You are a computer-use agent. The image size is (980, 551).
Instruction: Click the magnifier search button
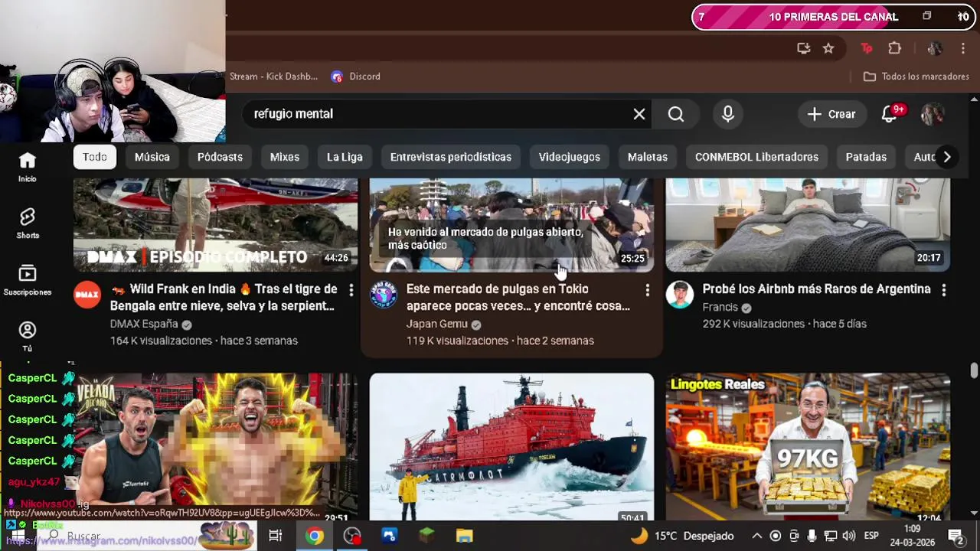tap(676, 114)
